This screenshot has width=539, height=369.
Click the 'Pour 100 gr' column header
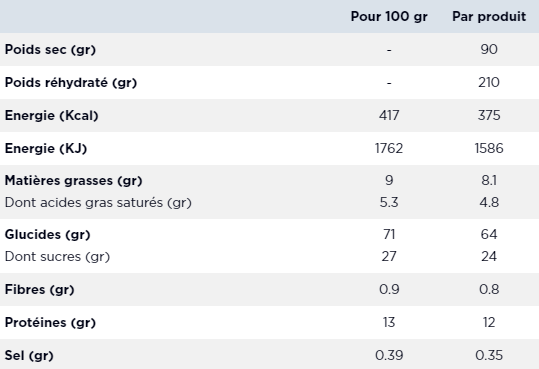click(389, 17)
